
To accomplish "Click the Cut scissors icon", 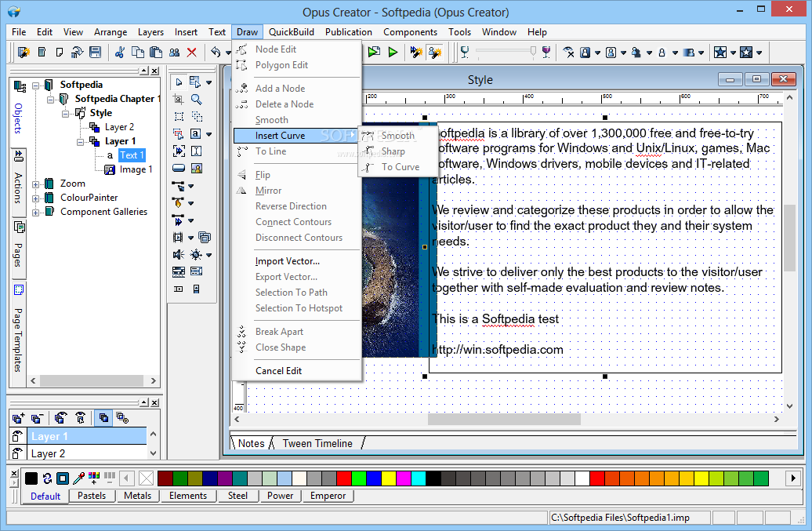I will 120,52.
